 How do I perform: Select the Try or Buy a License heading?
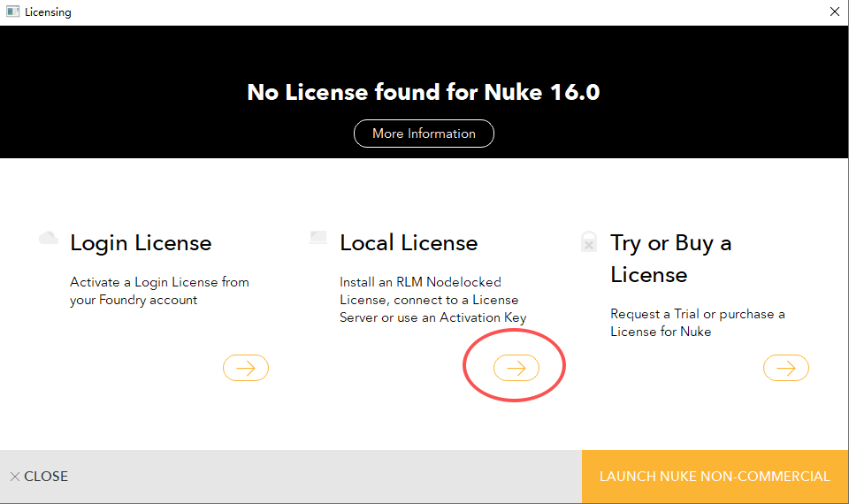pos(670,259)
